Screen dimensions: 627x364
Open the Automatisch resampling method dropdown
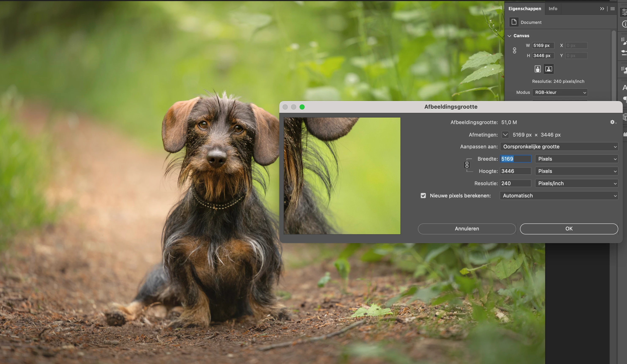click(559, 196)
